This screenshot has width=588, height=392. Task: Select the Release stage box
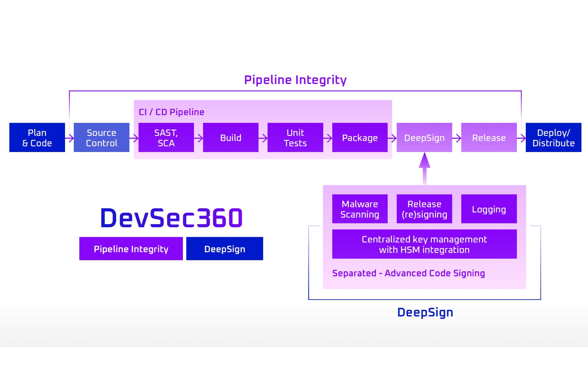(x=489, y=137)
